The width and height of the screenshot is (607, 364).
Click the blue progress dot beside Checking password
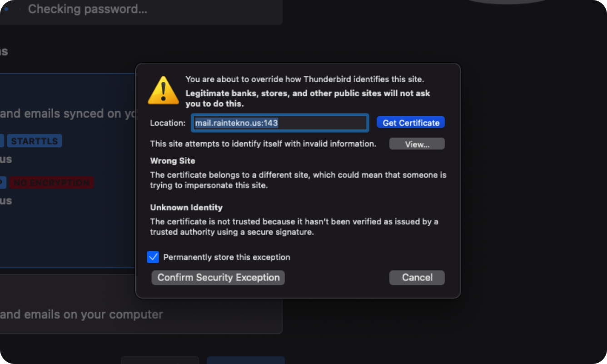(x=6, y=9)
